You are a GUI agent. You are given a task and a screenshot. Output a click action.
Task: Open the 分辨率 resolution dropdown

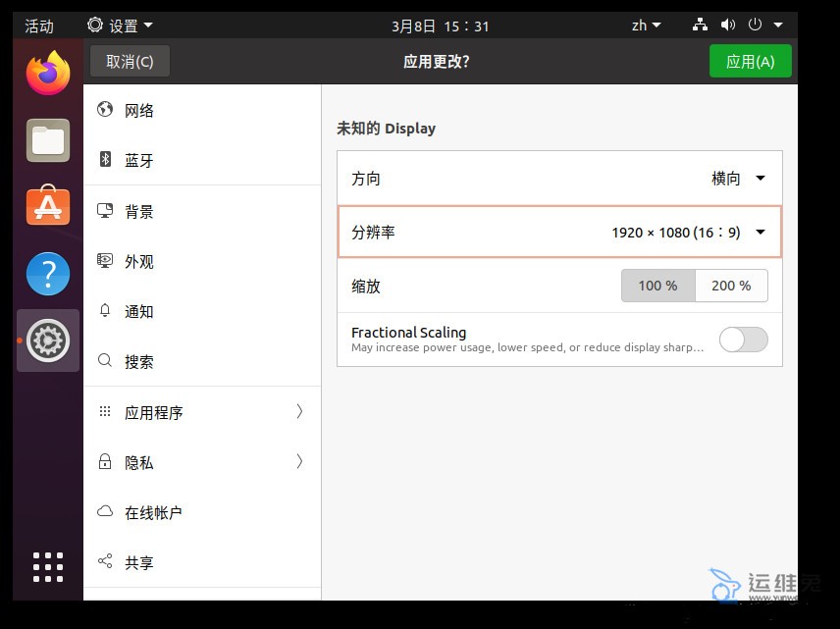688,233
